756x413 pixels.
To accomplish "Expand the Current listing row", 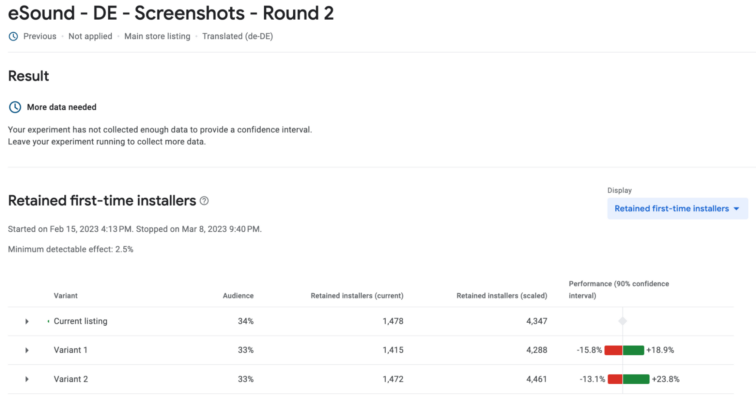I will [27, 321].
